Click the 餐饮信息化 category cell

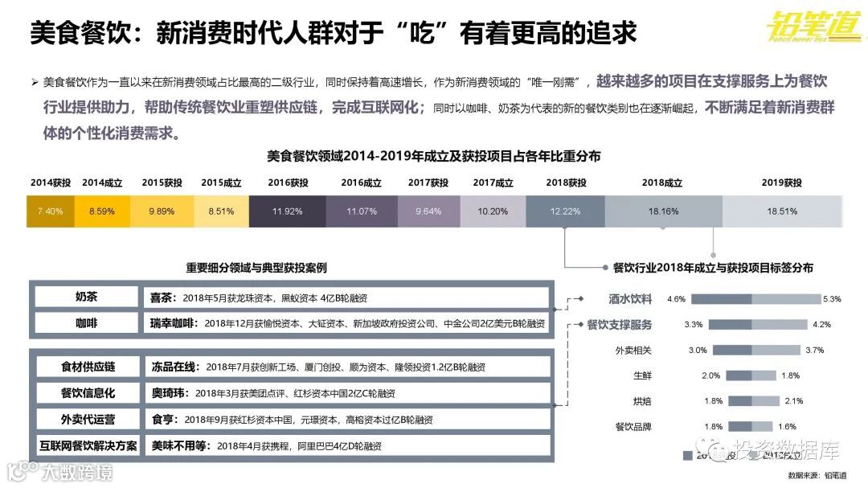88,392
